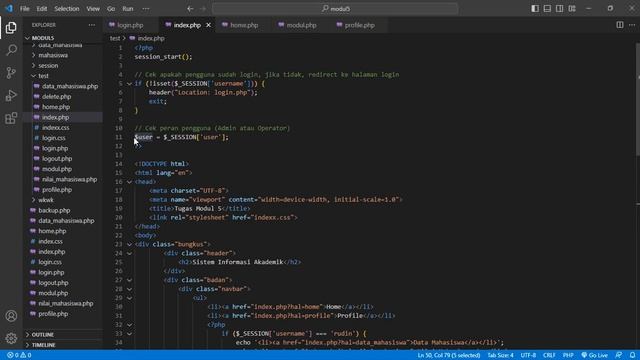Viewport: 640px width, 360px height.
Task: Click the Go Live status bar button
Action: [x=594, y=355]
